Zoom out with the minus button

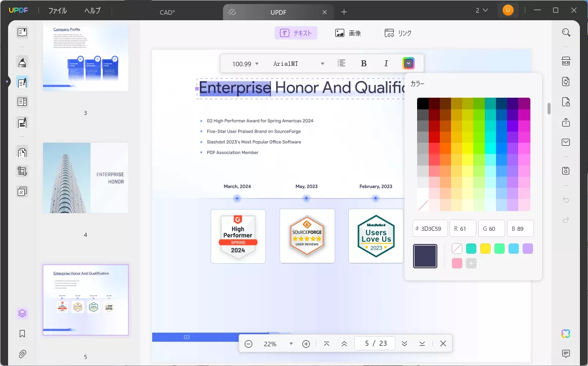(248, 344)
